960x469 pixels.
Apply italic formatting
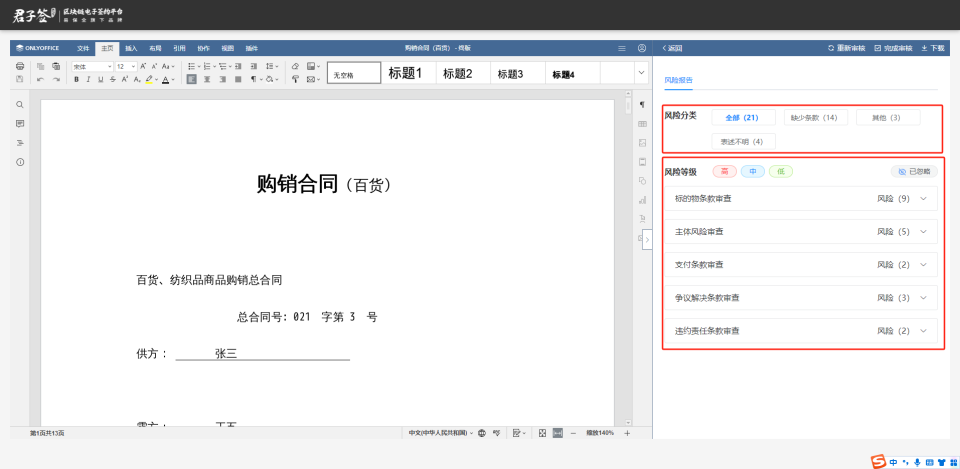click(88, 79)
